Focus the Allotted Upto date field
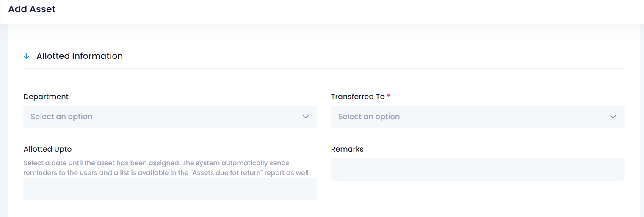The image size is (644, 217). click(170, 189)
